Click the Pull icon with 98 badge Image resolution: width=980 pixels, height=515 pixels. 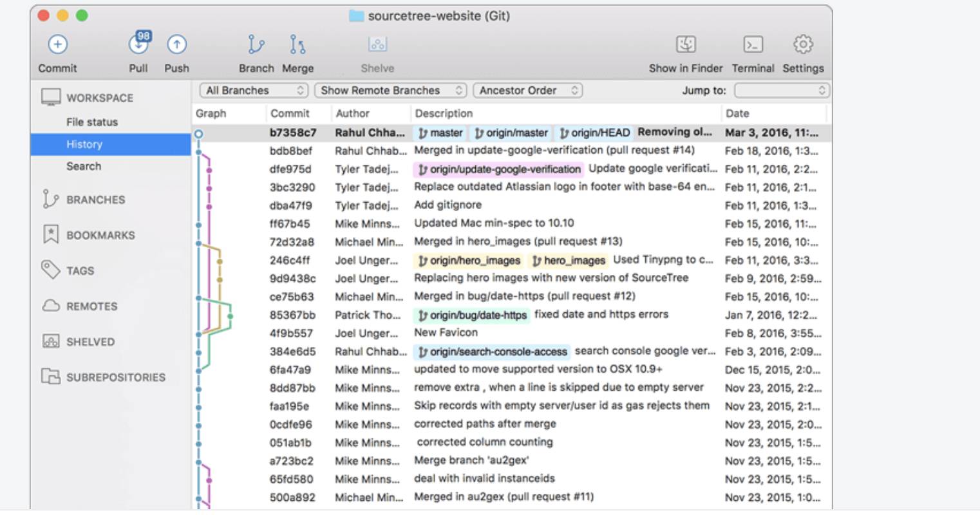138,44
